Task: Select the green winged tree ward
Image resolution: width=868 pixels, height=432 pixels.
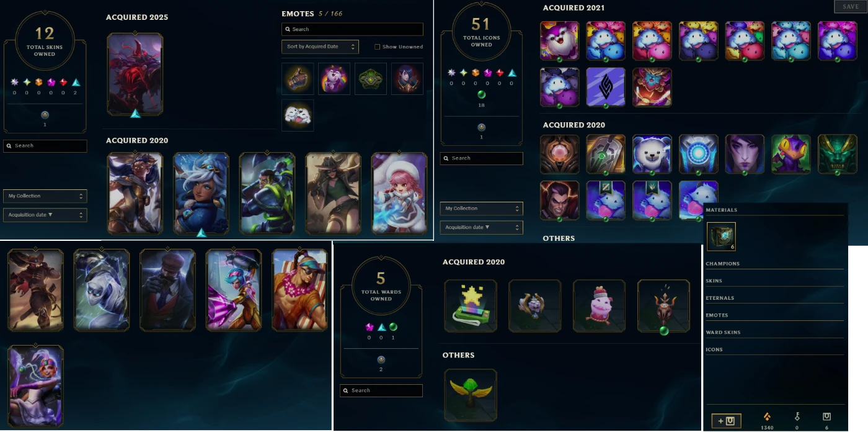Action: [x=471, y=395]
